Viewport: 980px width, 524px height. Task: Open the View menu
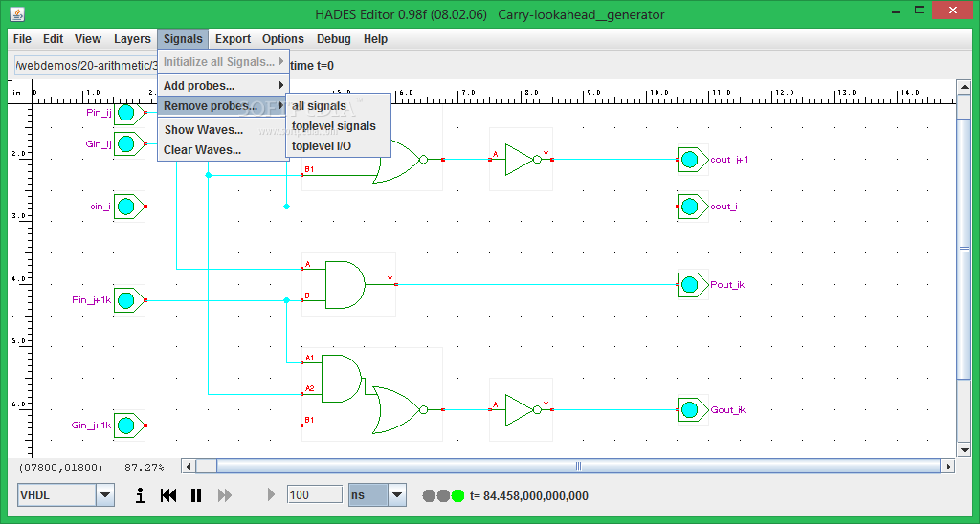(x=87, y=38)
